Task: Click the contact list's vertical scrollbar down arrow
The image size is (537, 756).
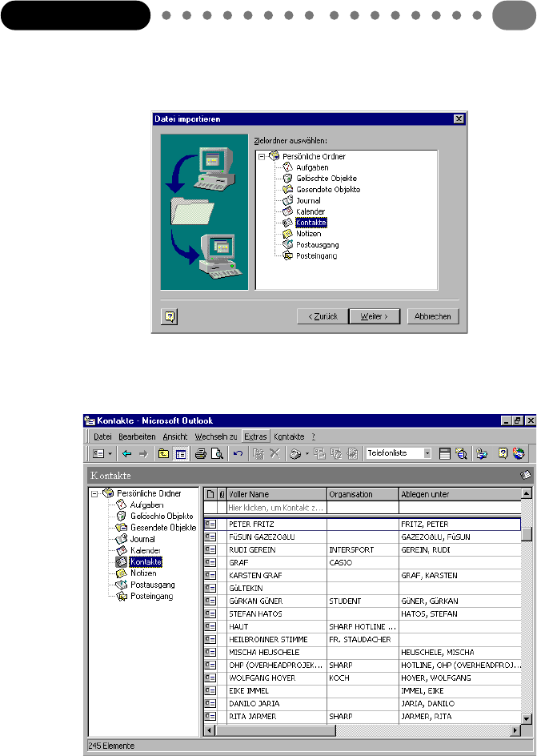Action: coord(526,718)
